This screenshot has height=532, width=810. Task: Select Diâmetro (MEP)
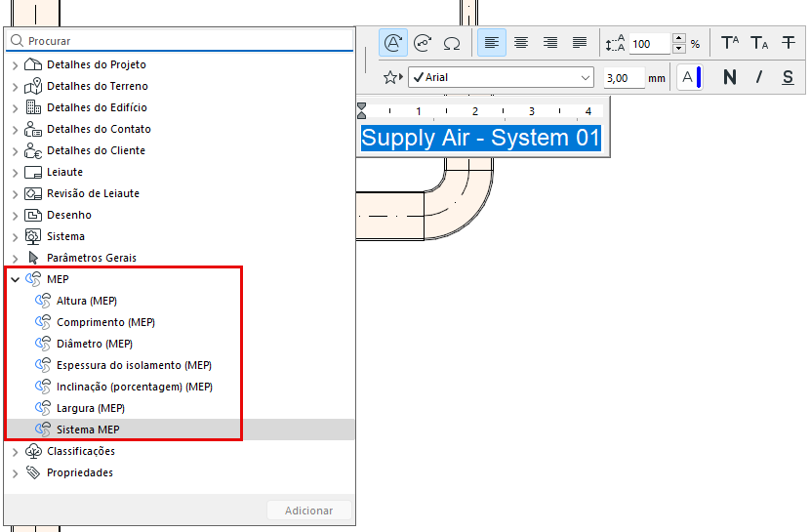[x=95, y=344]
